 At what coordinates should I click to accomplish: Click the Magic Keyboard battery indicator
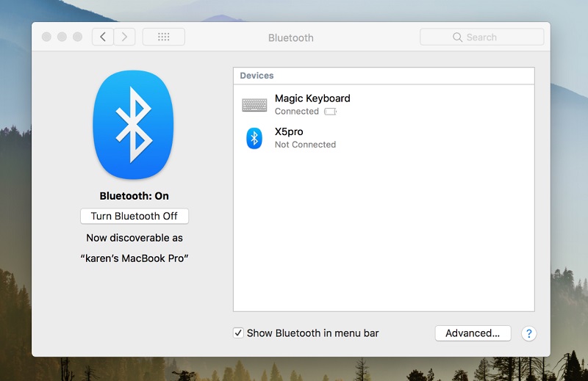[330, 112]
